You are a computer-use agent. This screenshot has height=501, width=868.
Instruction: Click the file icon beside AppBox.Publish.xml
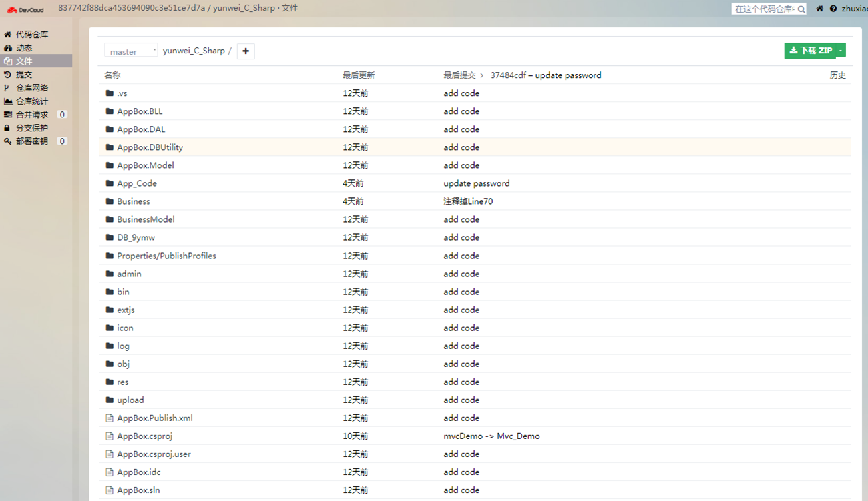click(x=110, y=418)
